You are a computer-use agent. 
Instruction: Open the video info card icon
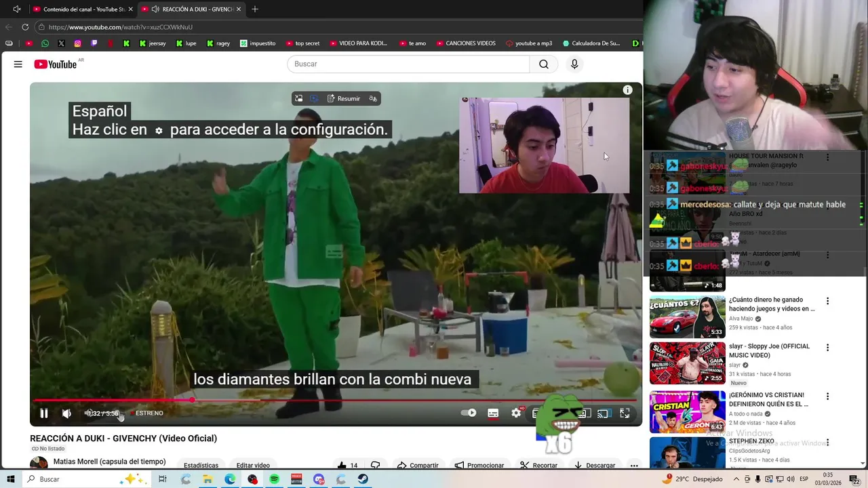(628, 90)
